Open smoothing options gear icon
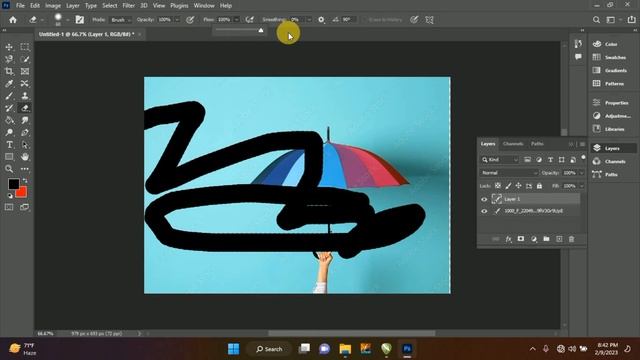This screenshot has height=360, width=640. pyautogui.click(x=321, y=20)
